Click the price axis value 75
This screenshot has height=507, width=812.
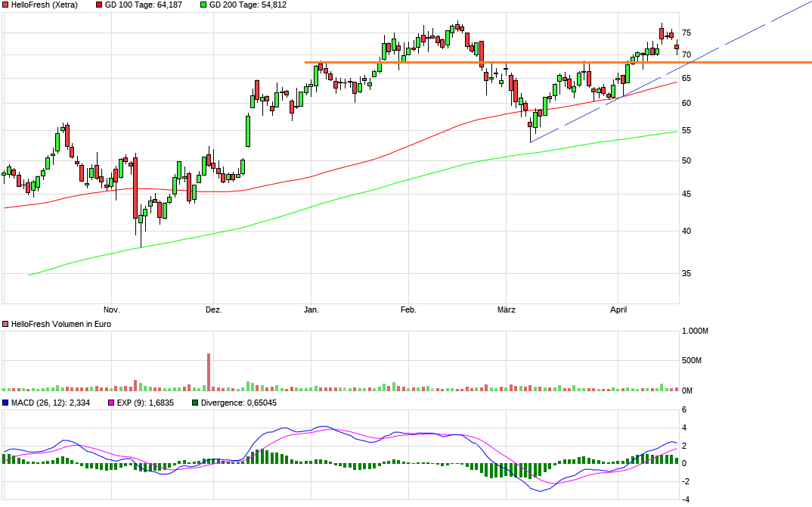pos(686,33)
